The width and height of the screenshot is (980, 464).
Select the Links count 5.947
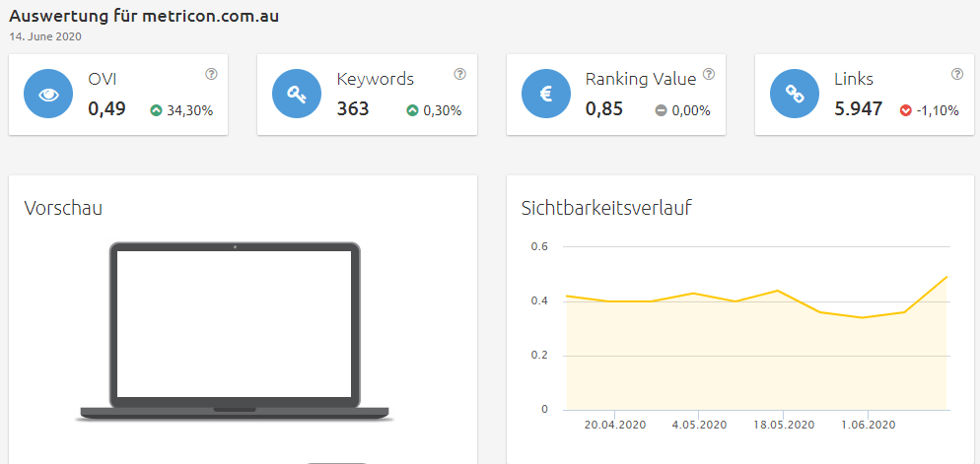pyautogui.click(x=858, y=108)
